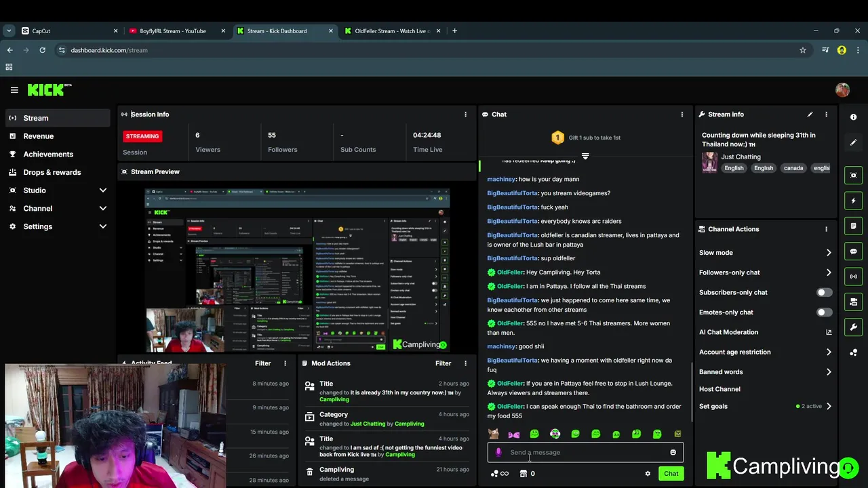Toggle Subscribers-only chat switch

pyautogui.click(x=824, y=292)
